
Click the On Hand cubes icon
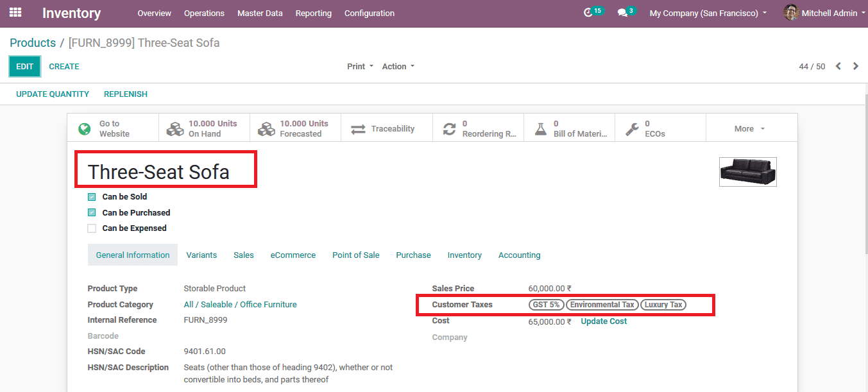click(x=175, y=129)
